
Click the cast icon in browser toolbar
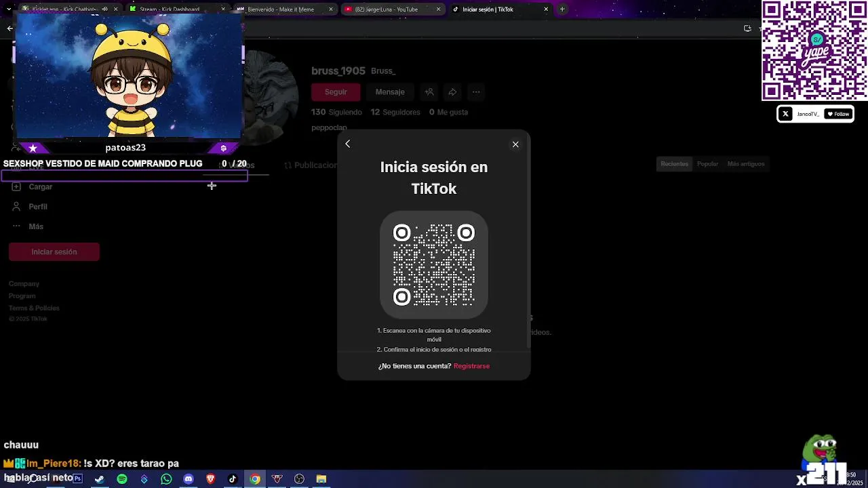pyautogui.click(x=747, y=28)
